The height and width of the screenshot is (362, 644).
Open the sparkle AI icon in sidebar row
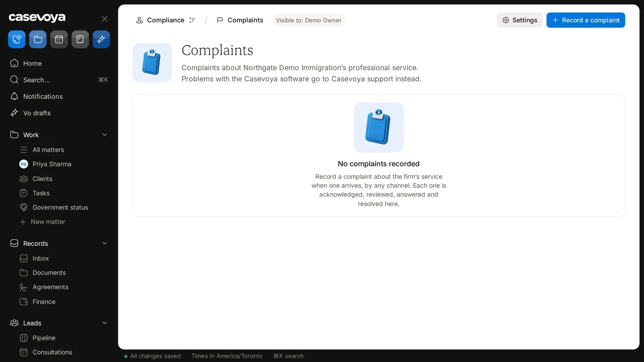point(101,39)
